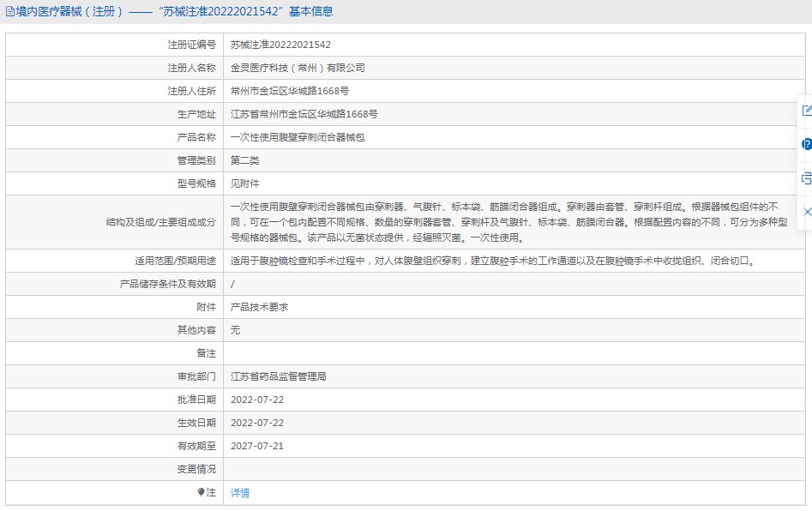The width and height of the screenshot is (812, 511).
Task: Open help via the blue question mark icon
Action: tap(807, 144)
